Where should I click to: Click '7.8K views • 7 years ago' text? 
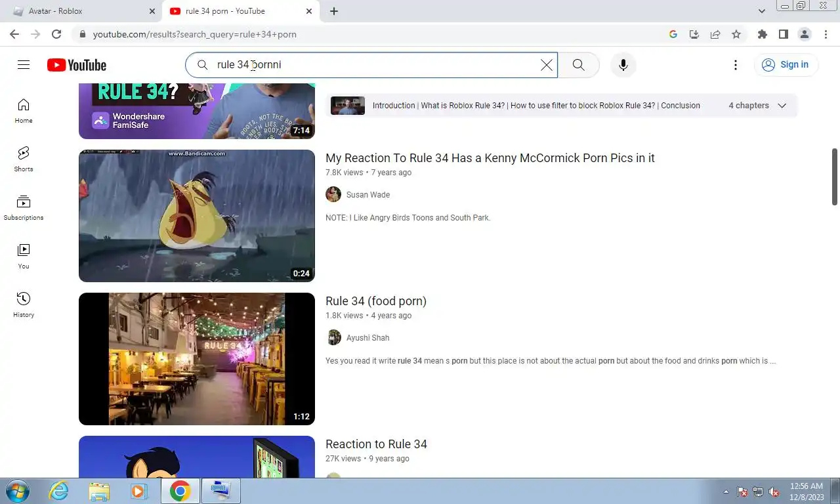[368, 173]
